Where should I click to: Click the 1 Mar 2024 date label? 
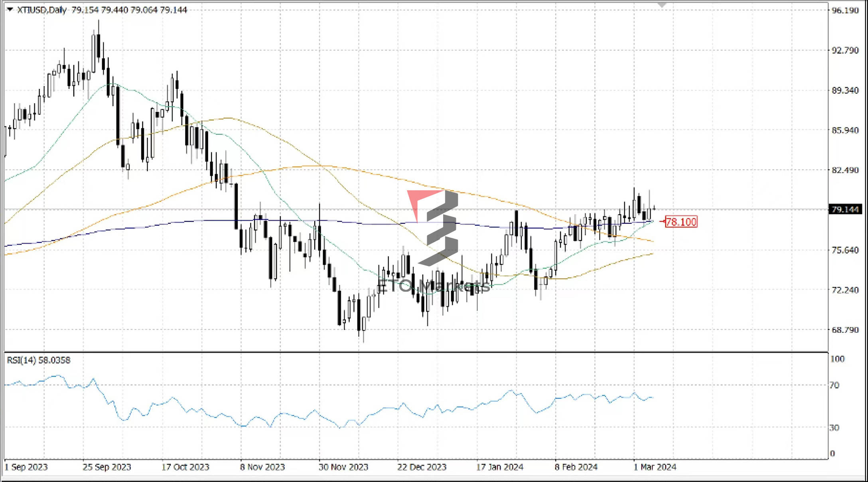pyautogui.click(x=655, y=467)
